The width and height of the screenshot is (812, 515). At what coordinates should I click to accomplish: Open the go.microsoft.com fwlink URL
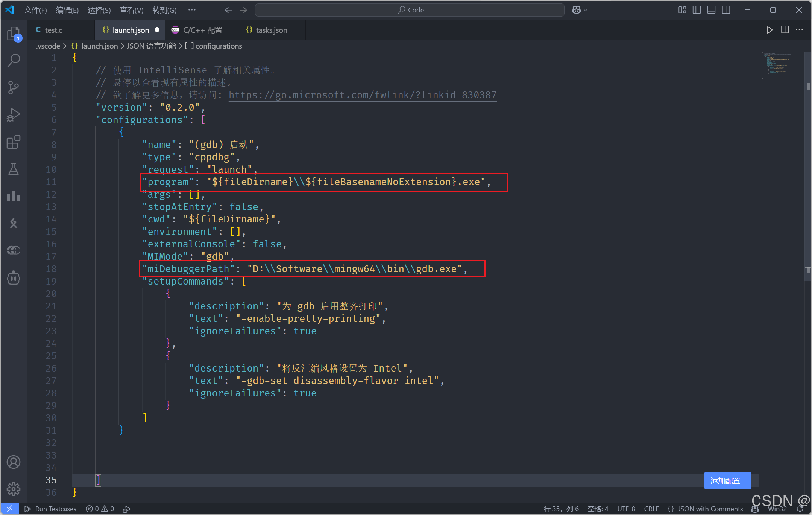362,95
